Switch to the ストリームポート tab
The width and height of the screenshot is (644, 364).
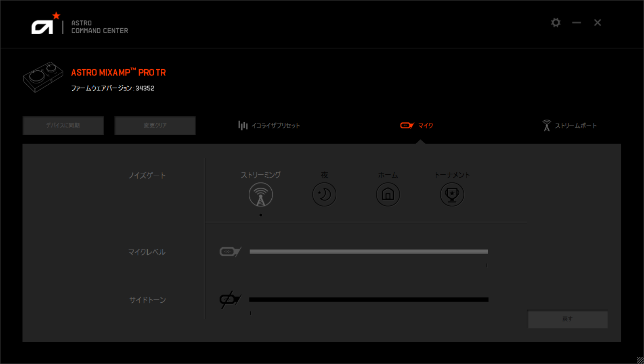click(569, 125)
